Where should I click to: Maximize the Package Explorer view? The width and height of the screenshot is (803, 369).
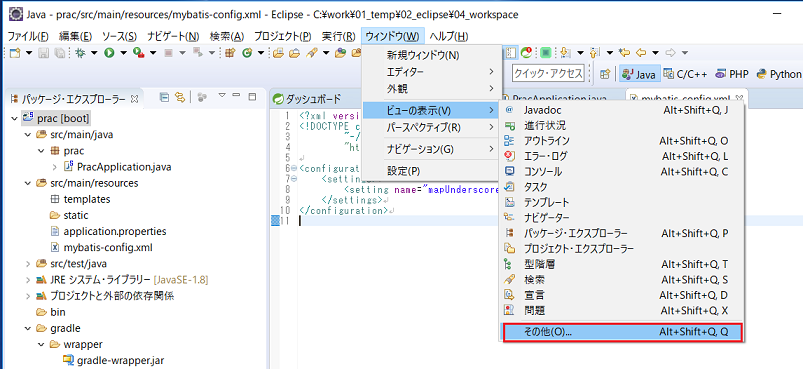(x=252, y=96)
